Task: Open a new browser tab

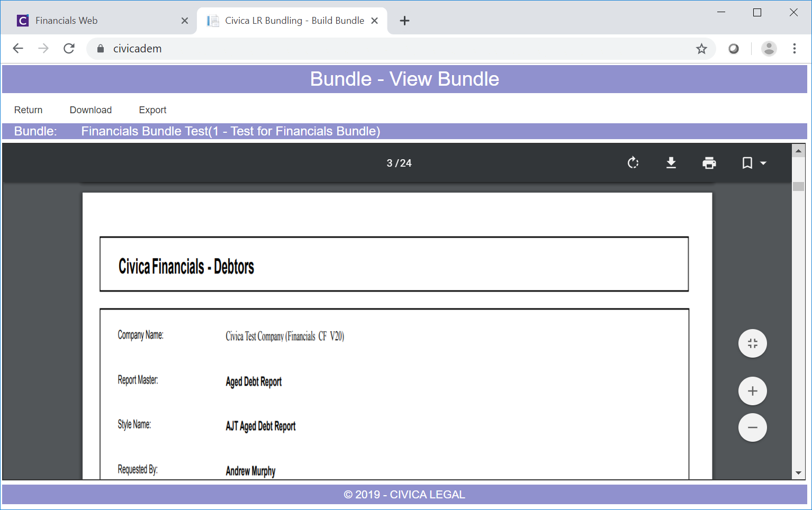Action: (x=404, y=21)
